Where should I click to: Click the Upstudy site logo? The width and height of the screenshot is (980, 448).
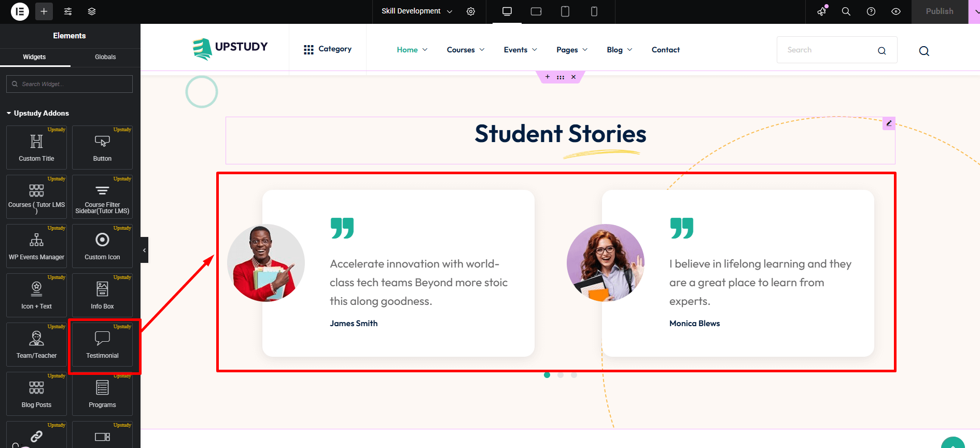pos(230,49)
